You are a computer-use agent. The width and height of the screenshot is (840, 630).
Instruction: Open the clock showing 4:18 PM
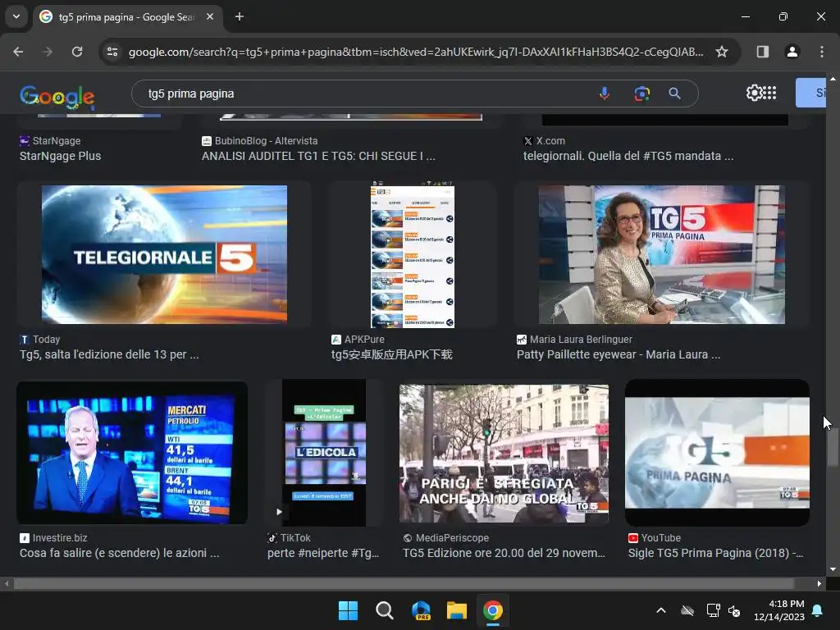point(779,610)
